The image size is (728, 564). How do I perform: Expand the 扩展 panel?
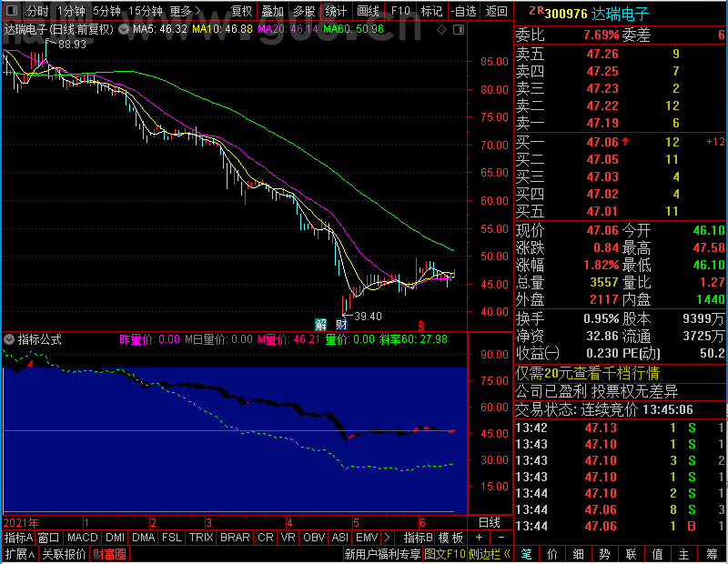(x=20, y=554)
